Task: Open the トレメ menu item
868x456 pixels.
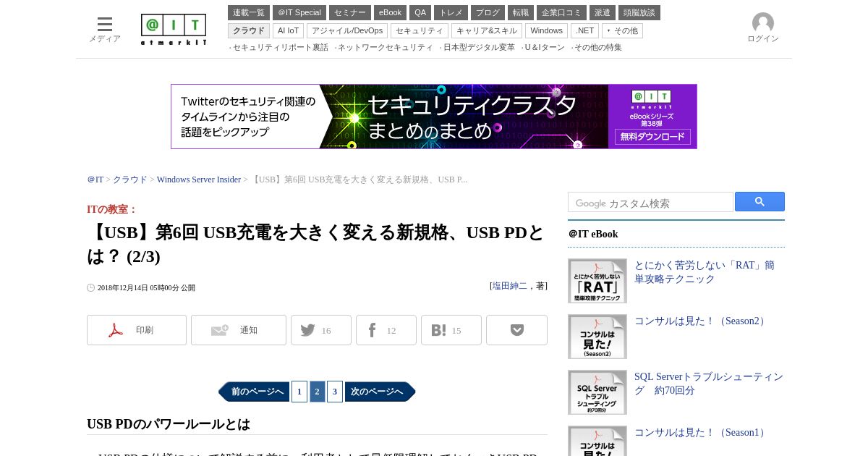Action: [451, 12]
